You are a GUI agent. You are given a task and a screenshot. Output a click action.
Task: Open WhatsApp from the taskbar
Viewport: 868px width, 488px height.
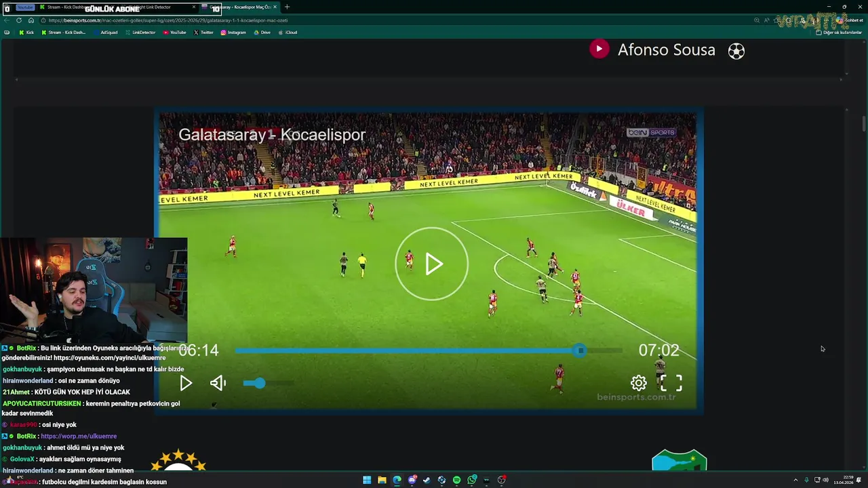click(x=472, y=480)
